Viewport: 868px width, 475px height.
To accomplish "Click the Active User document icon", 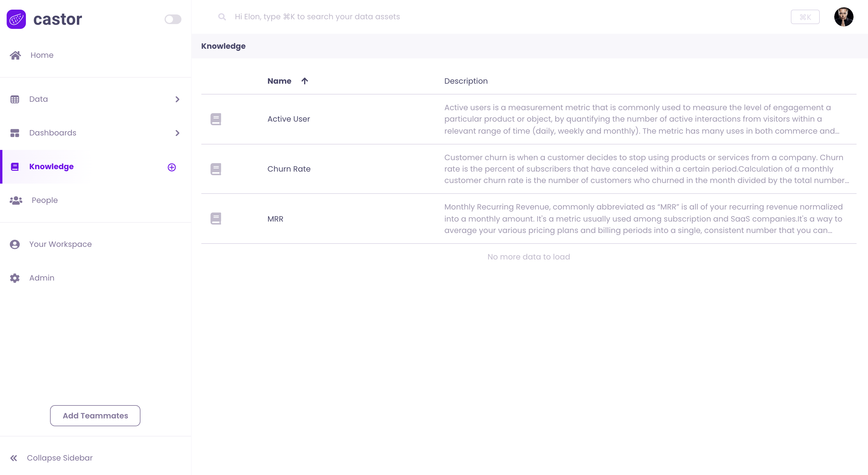I will (x=216, y=119).
